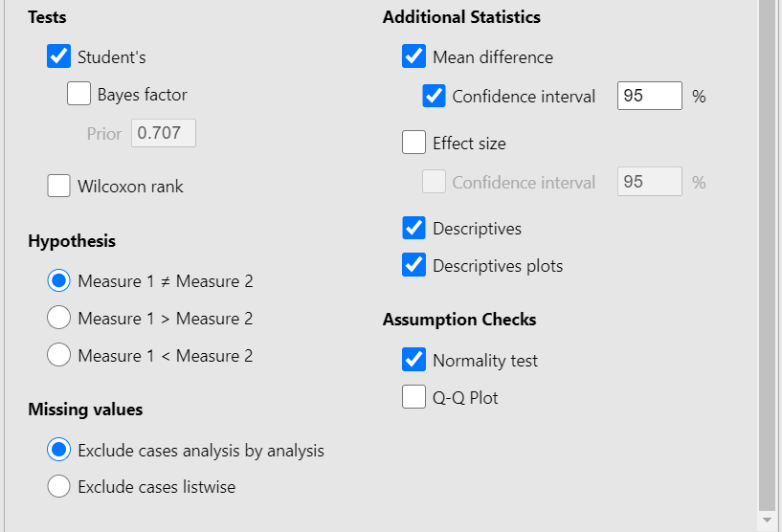This screenshot has width=782, height=532.
Task: Uncheck the Normality test checkbox
Action: (414, 360)
